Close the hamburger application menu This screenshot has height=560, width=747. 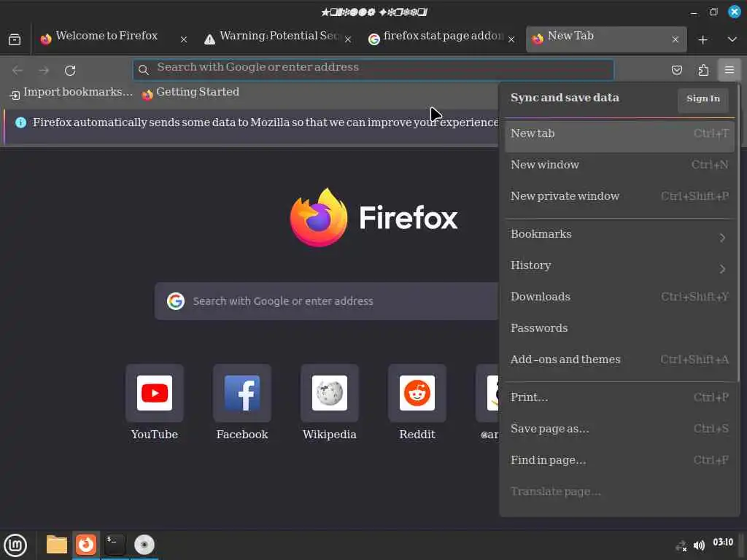[x=729, y=71]
